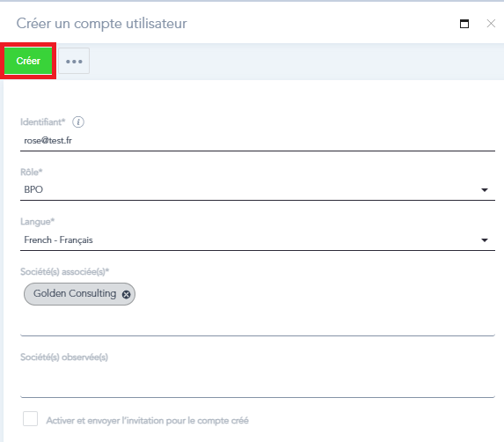Image resolution: width=504 pixels, height=442 pixels.
Task: Expand the Langue dropdown arrow
Action: click(485, 240)
